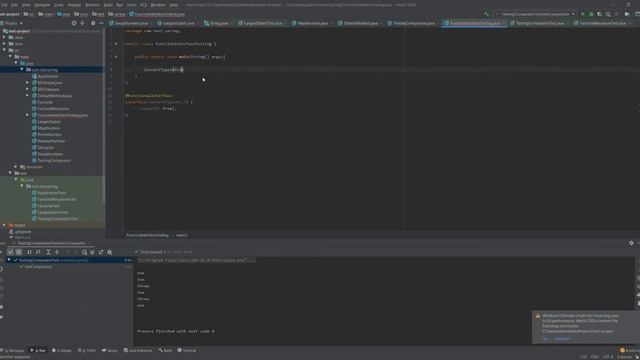
Task: Open the Refactor menu
Action: [x=92, y=5]
